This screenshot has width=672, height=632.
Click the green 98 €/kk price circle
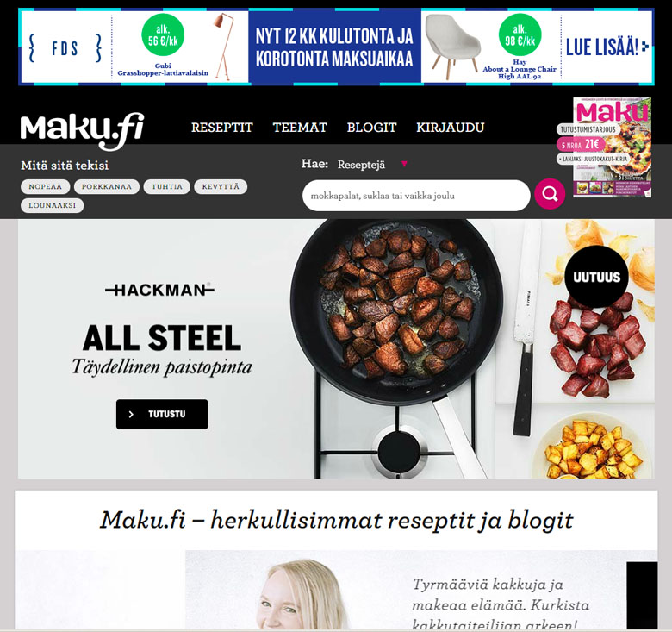click(520, 34)
